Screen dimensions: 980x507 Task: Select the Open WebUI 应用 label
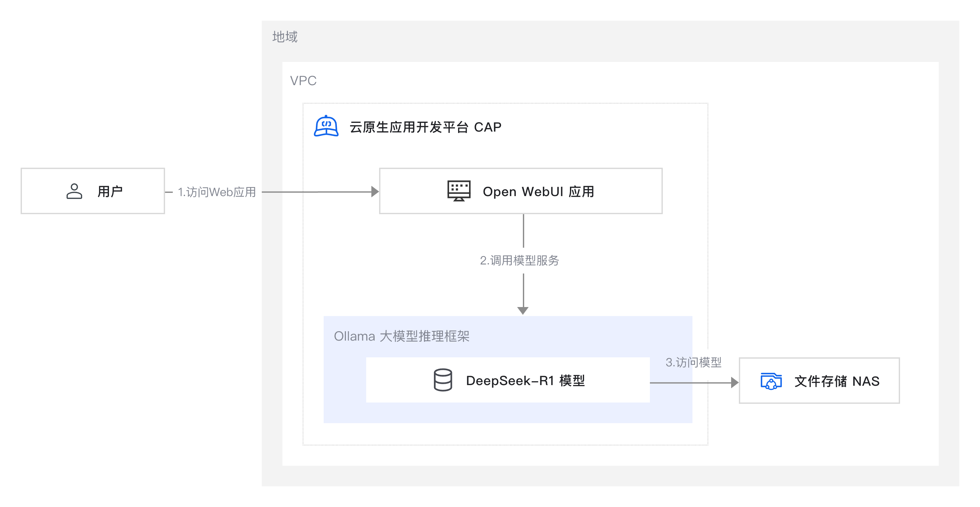(x=538, y=192)
